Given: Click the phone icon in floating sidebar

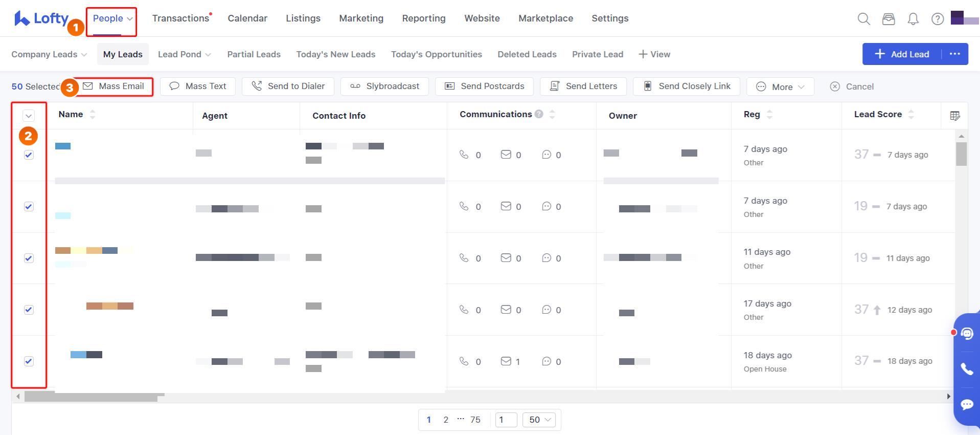Looking at the screenshot, I should point(967,369).
